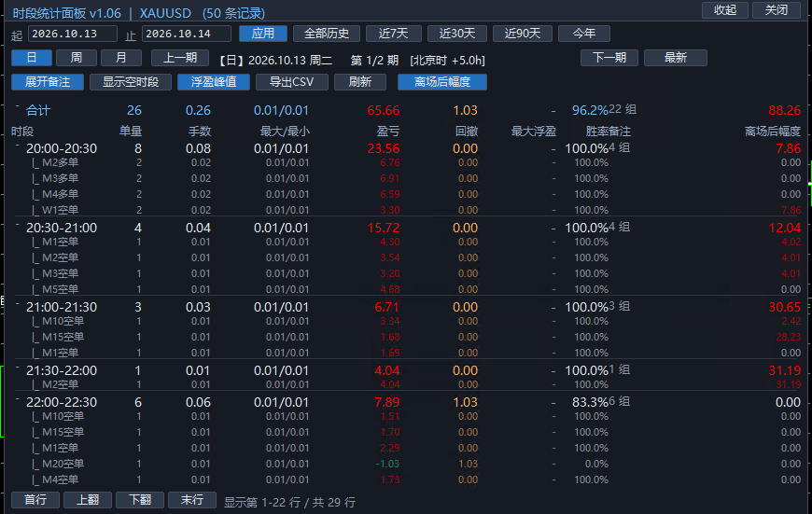Click the total win rate 96.2%
Screen dimensions: 812x514
point(590,110)
